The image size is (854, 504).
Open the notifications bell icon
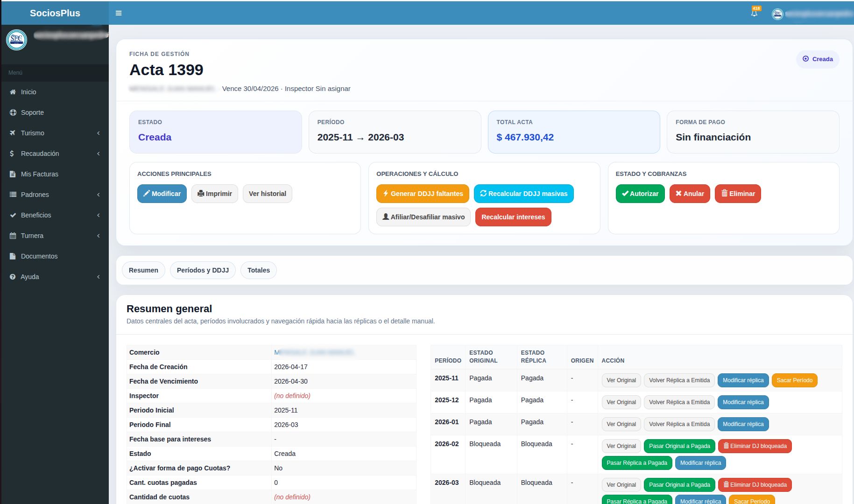pos(754,13)
